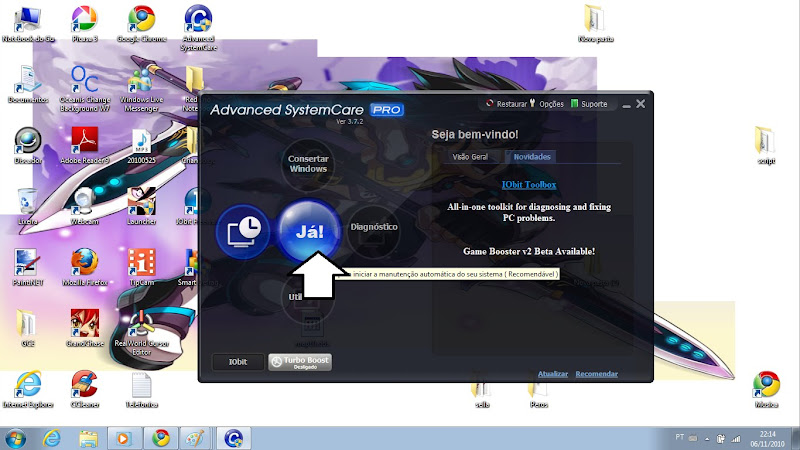Select the Nova pasta folder
The width and height of the screenshot is (800, 450).
click(x=595, y=23)
